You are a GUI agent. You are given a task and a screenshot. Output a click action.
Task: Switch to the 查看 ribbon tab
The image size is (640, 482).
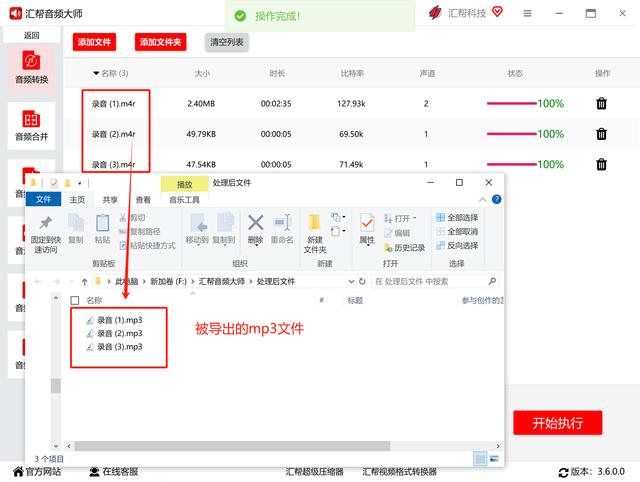[x=143, y=200]
